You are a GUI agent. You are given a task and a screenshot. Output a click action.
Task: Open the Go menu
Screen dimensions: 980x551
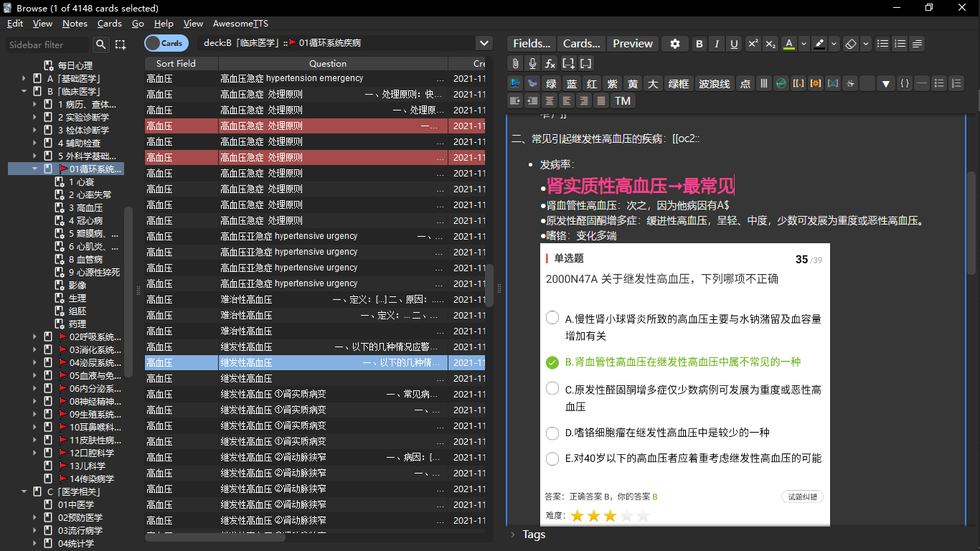point(138,24)
